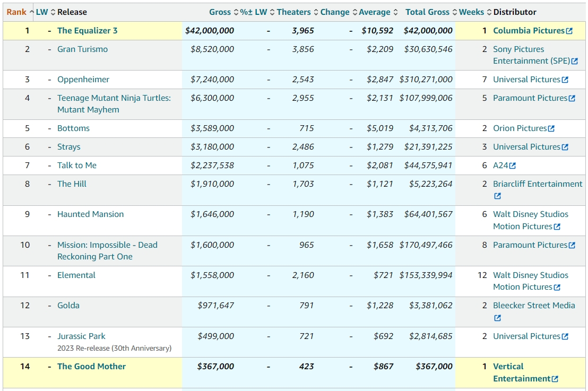Click external link icon in Mission: Impossible distributor cell
588x391 pixels.
click(x=572, y=245)
